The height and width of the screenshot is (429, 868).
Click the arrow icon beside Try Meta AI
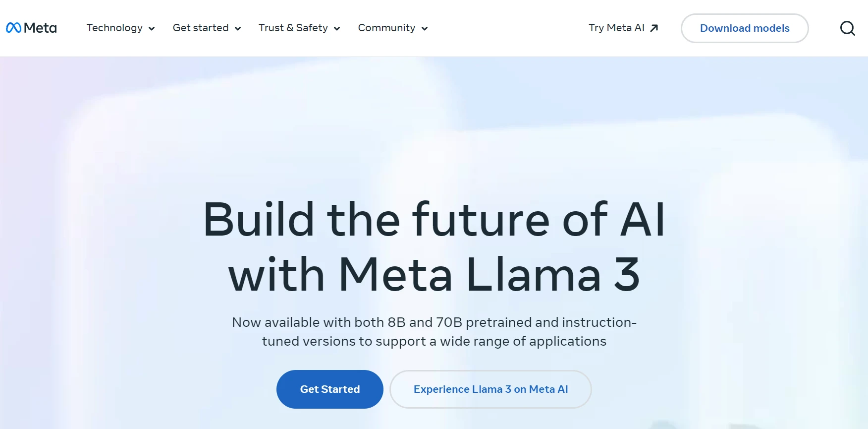pos(654,28)
